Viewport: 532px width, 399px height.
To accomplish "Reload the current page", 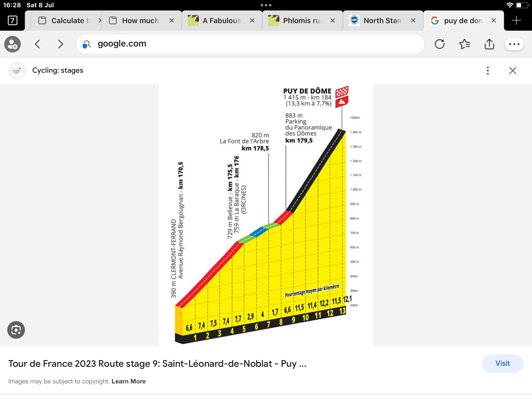I will click(440, 44).
